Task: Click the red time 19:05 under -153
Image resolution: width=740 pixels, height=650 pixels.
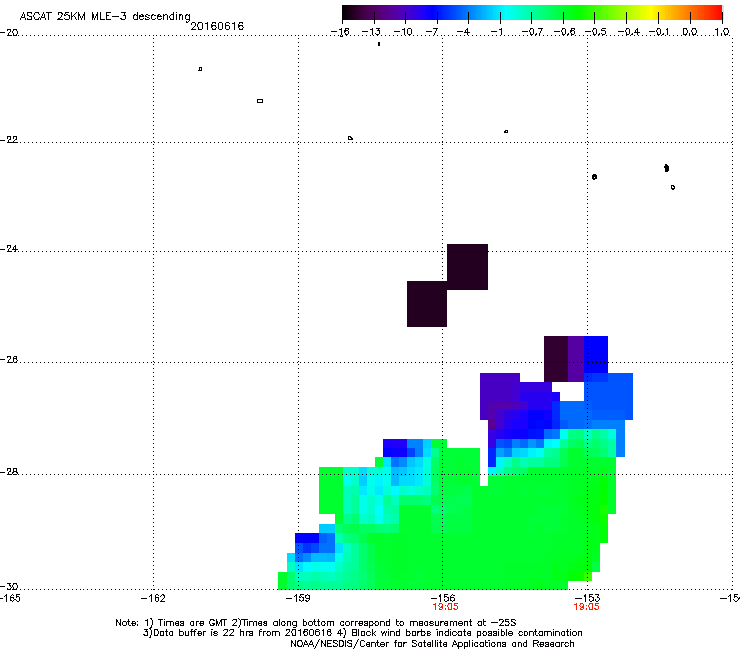Action: [x=586, y=607]
